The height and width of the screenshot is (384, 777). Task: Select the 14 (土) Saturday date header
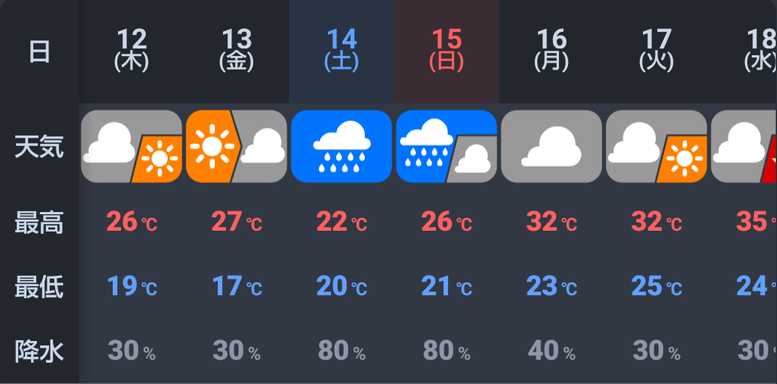coord(341,51)
